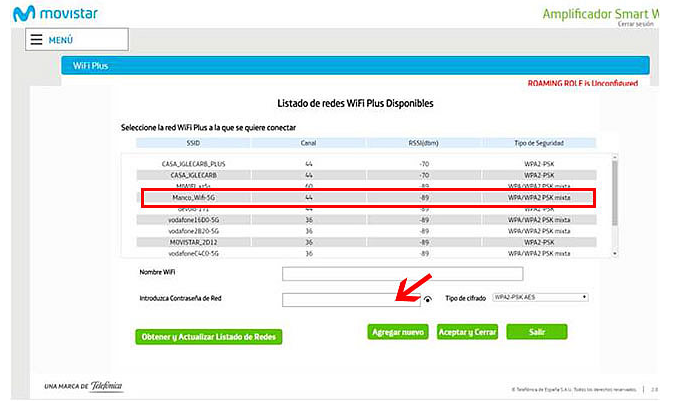The height and width of the screenshot is (407, 684).
Task: Click the Agregar nuevo button
Action: (x=399, y=332)
